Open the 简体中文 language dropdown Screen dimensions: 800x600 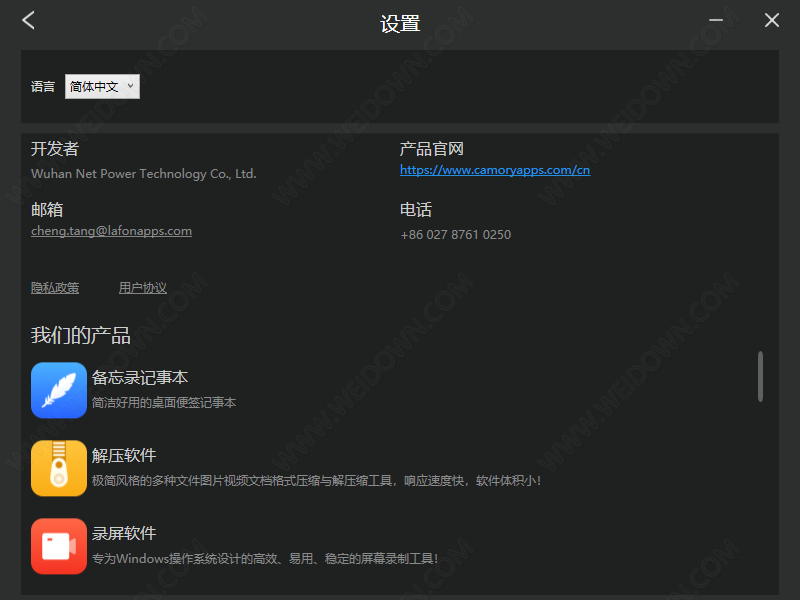[102, 87]
